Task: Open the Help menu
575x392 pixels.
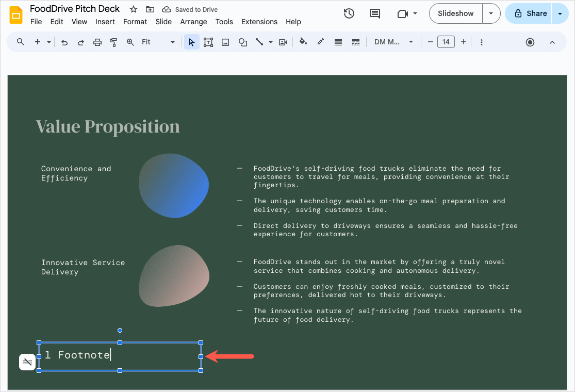Action: [x=293, y=22]
